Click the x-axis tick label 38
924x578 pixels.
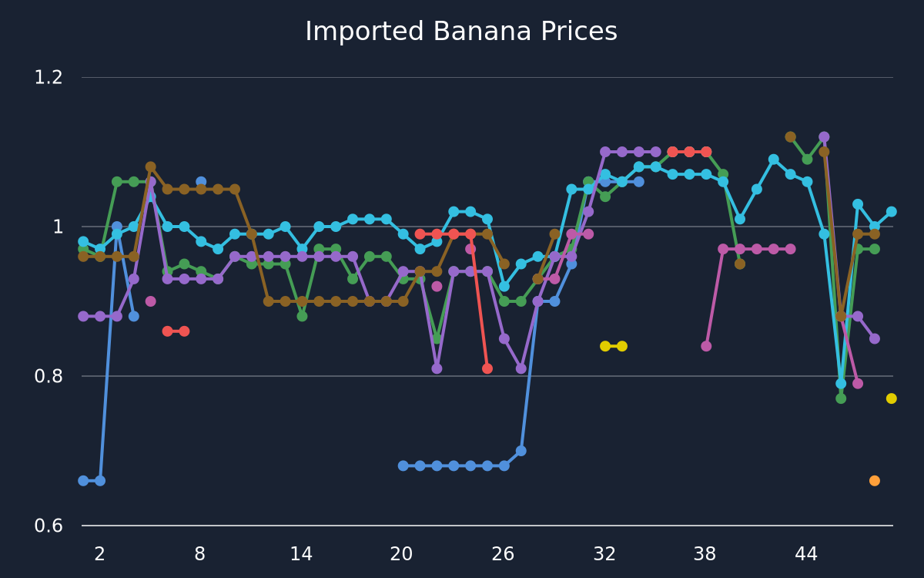coord(705,554)
